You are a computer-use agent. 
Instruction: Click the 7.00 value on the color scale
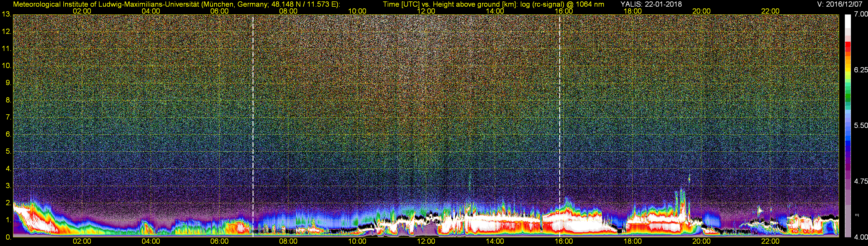[x=860, y=14]
